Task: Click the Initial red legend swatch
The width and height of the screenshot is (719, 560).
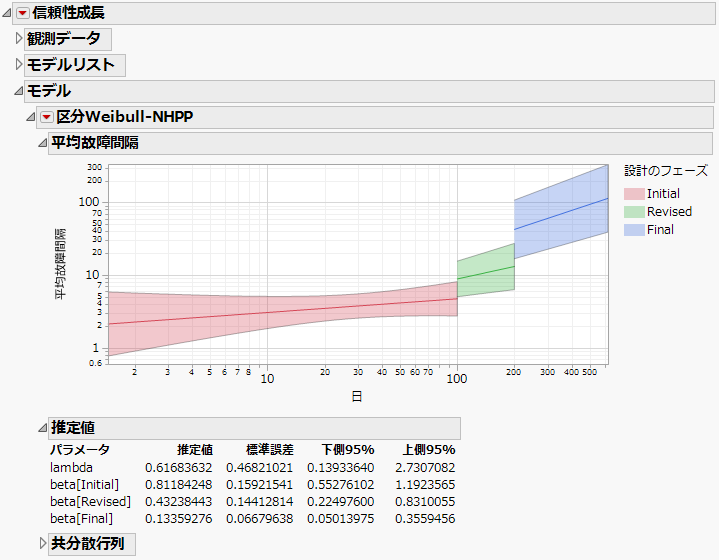Action: pyautogui.click(x=634, y=194)
